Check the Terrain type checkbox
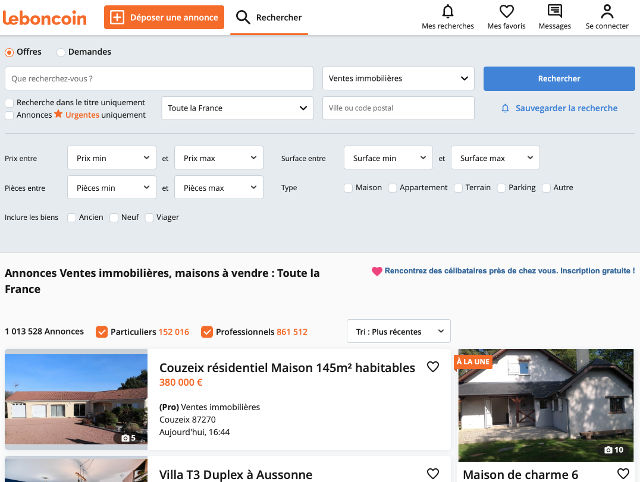 (458, 188)
